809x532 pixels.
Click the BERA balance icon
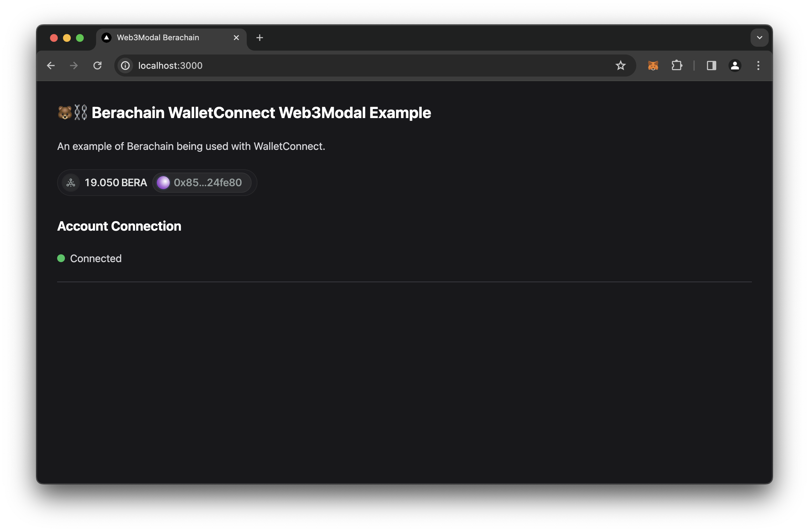[x=71, y=182]
